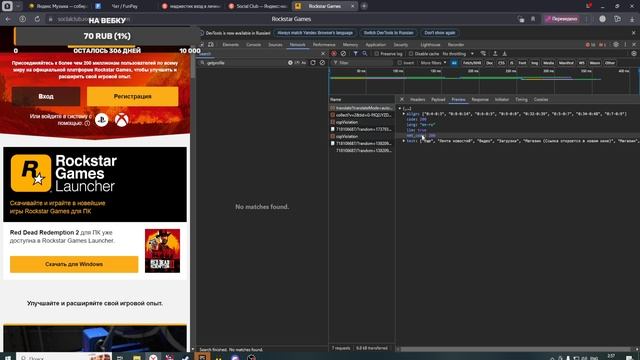
Task: Open network search with magnifier icon
Action: point(364,53)
